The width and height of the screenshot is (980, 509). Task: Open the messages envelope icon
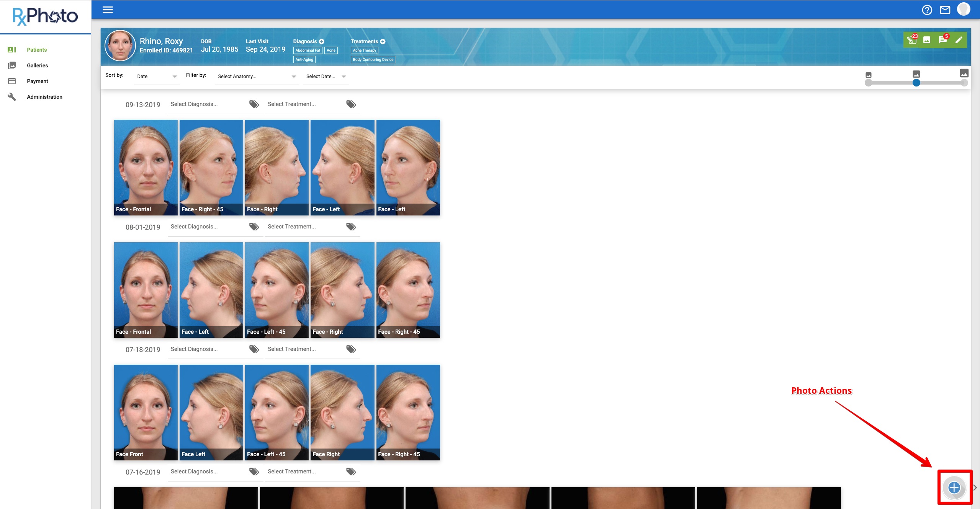pyautogui.click(x=946, y=10)
